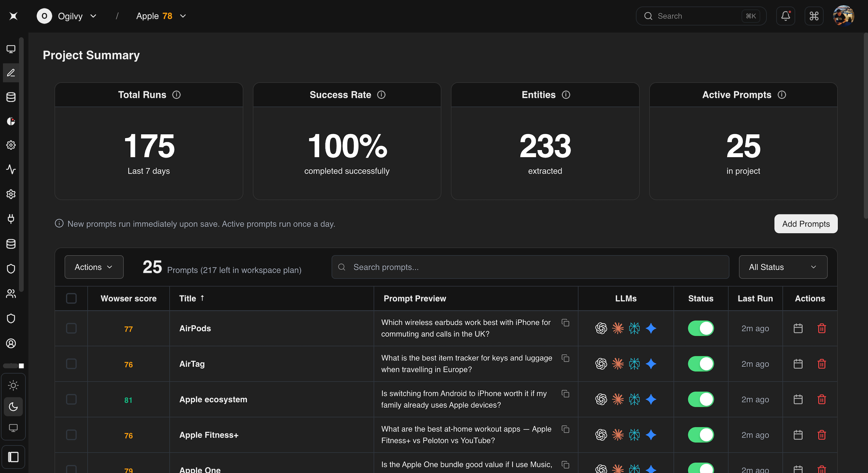Open the activity pulse icon in sidebar
Image resolution: width=868 pixels, height=473 pixels.
tap(11, 169)
